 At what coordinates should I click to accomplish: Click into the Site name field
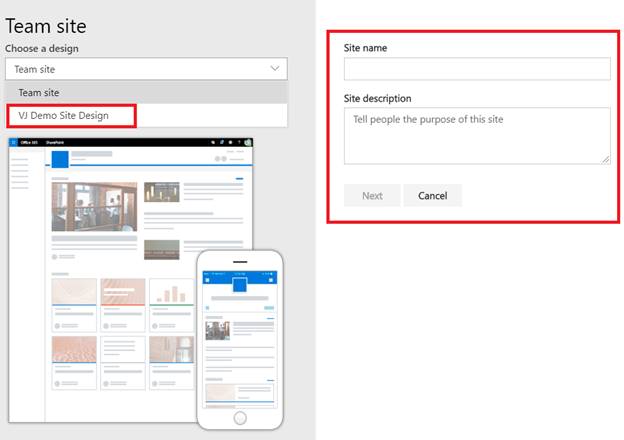[477, 69]
